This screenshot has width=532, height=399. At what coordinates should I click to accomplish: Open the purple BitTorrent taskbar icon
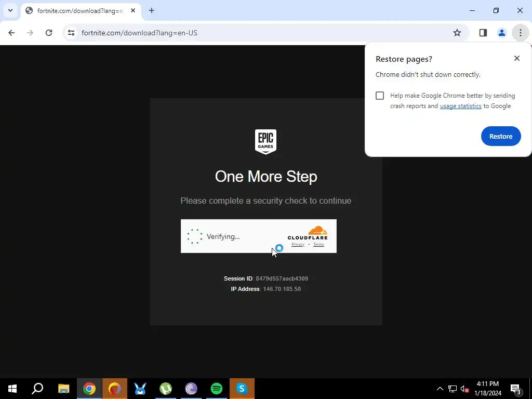pyautogui.click(x=191, y=389)
